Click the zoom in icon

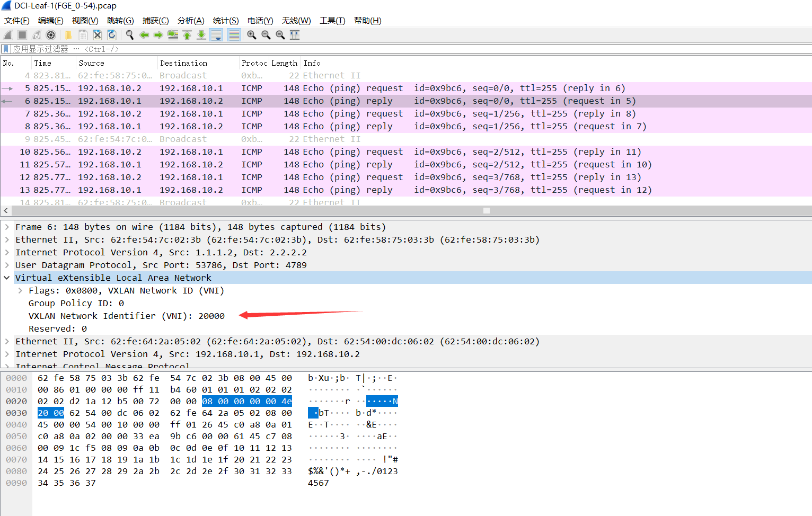(252, 35)
